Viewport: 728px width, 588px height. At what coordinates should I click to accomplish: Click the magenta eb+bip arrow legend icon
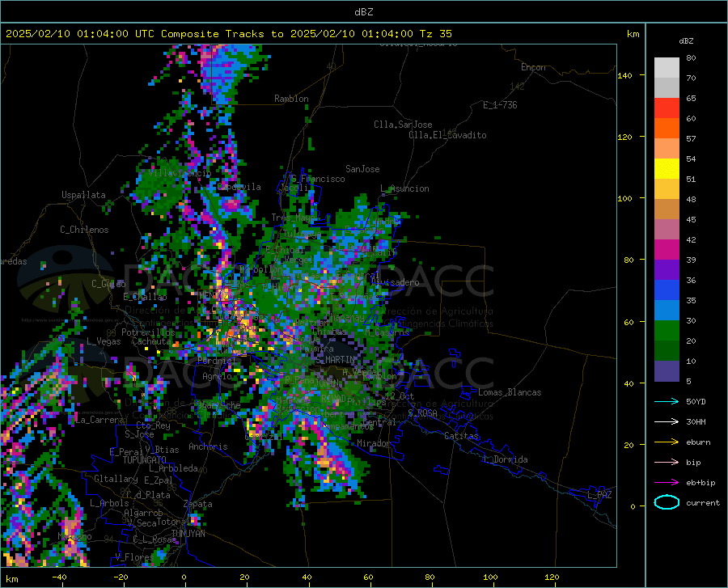[x=667, y=483]
